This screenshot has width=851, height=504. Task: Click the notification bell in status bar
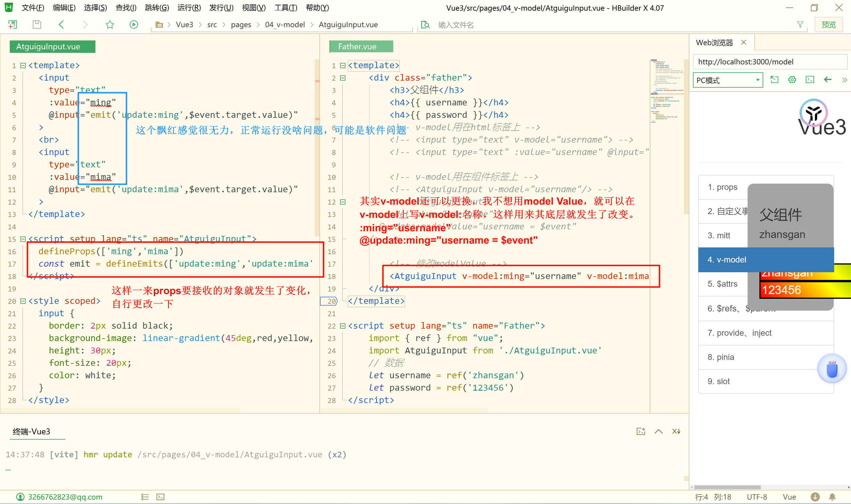pyautogui.click(x=832, y=497)
